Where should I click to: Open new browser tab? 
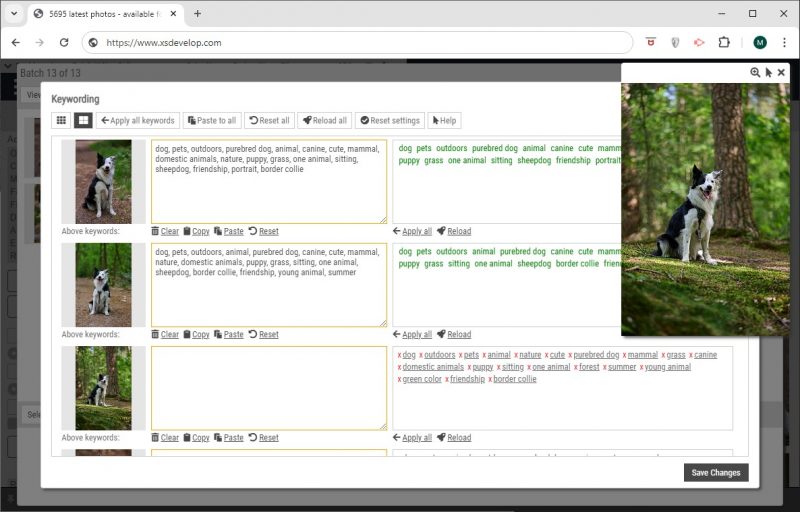pyautogui.click(x=197, y=14)
